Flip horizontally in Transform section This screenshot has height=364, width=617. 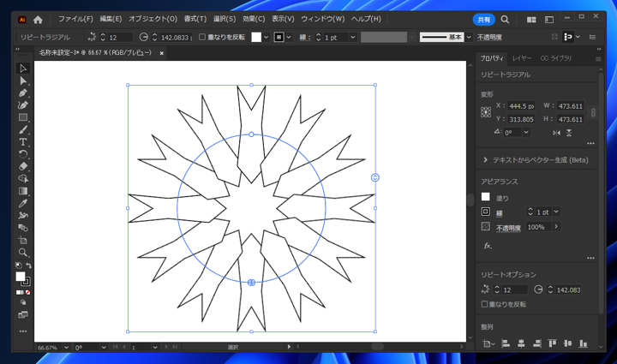point(556,133)
